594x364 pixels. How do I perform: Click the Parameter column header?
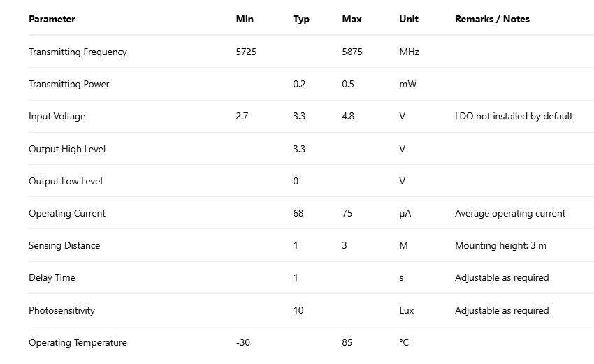(52, 20)
